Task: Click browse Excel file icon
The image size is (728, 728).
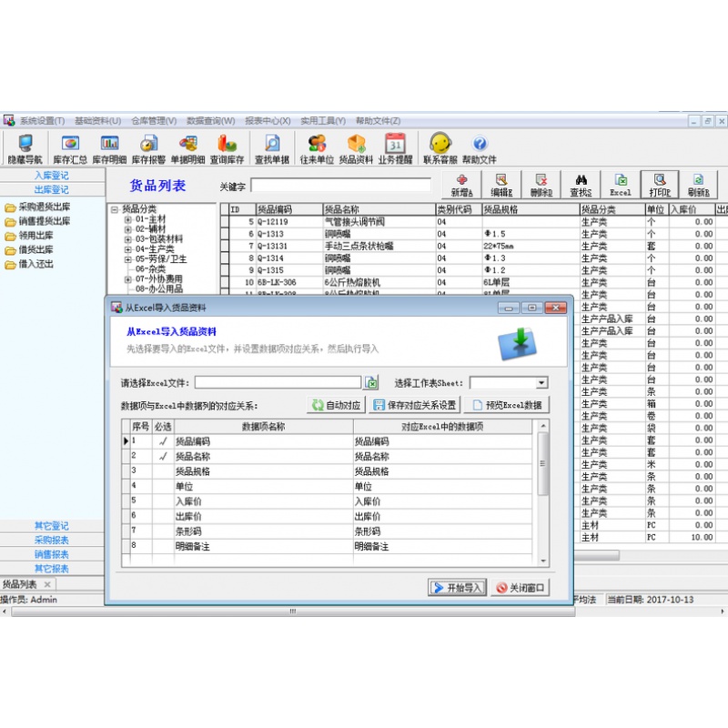Action: pos(371,382)
